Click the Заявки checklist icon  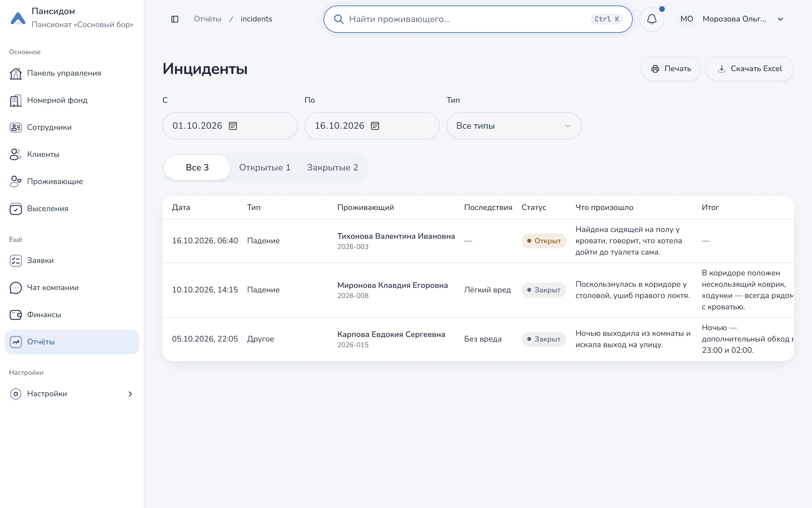pyautogui.click(x=16, y=261)
